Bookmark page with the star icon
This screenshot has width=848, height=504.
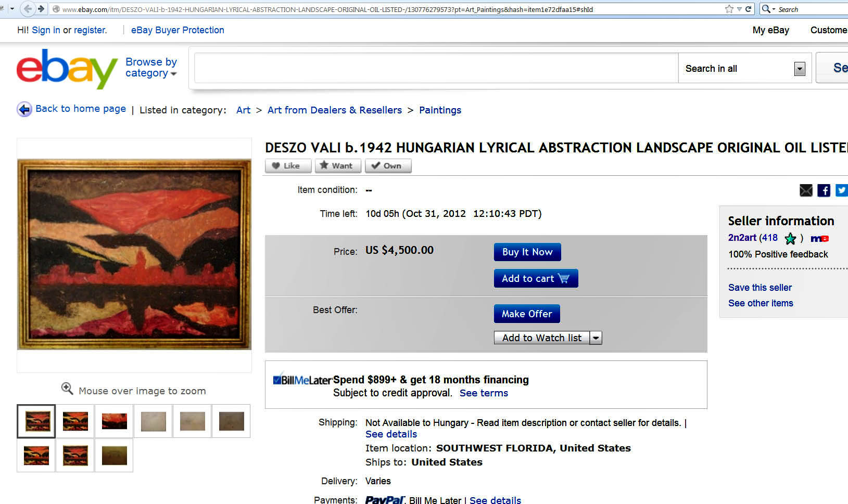729,9
